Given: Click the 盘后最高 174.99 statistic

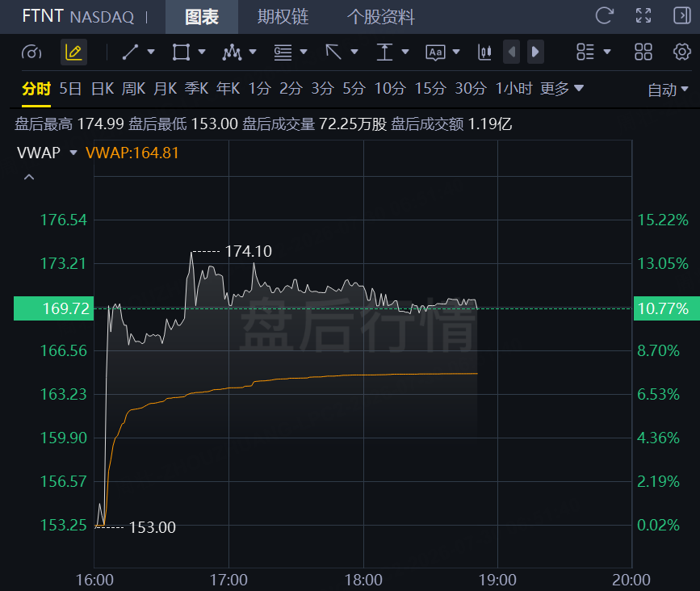Looking at the screenshot, I should [69, 124].
